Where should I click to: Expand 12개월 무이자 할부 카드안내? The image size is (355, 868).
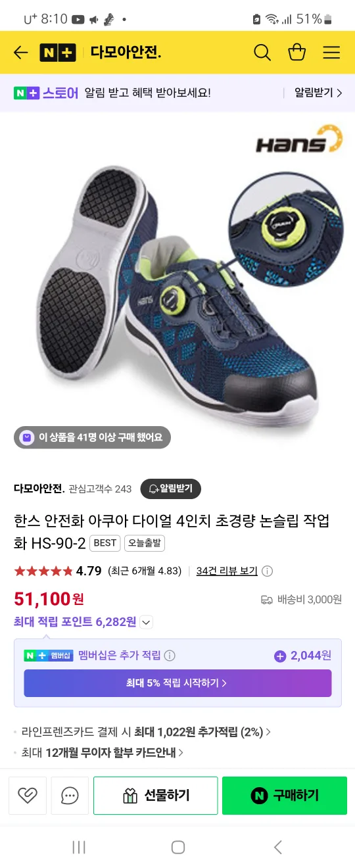[x=103, y=752]
